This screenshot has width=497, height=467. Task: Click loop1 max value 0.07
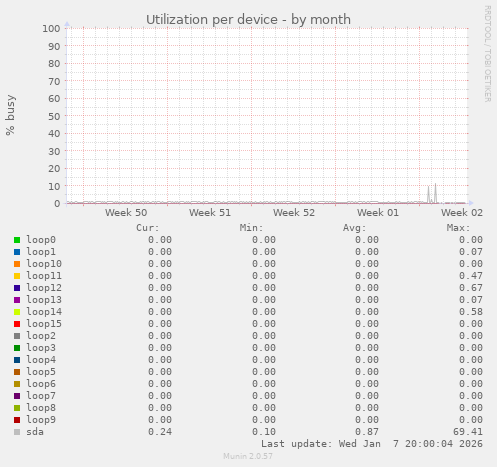tap(471, 252)
